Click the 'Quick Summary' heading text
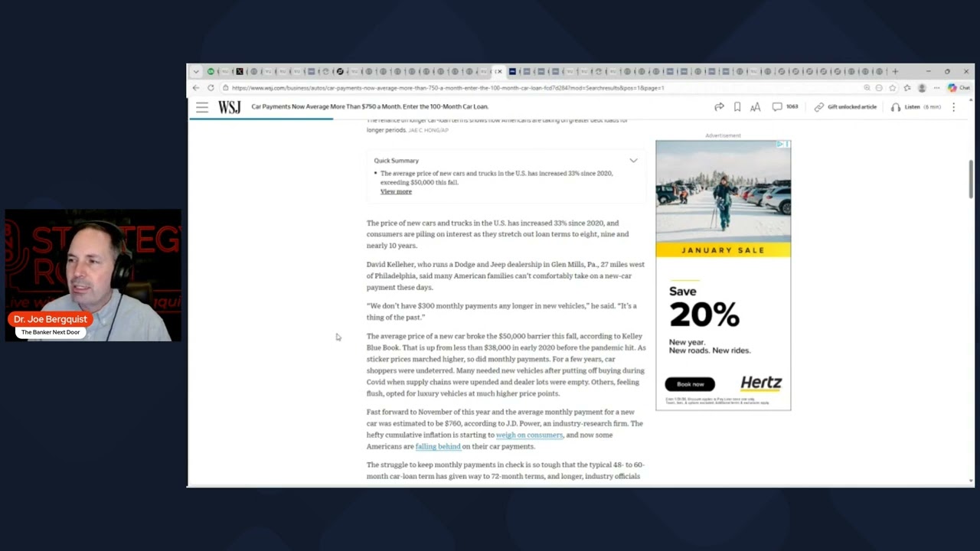 click(396, 161)
